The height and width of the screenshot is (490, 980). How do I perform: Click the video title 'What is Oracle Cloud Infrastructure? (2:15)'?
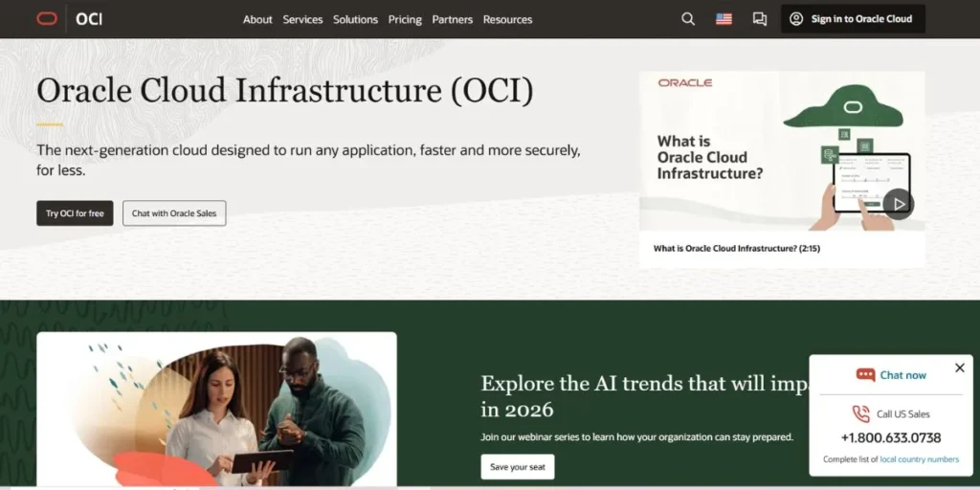pos(736,248)
